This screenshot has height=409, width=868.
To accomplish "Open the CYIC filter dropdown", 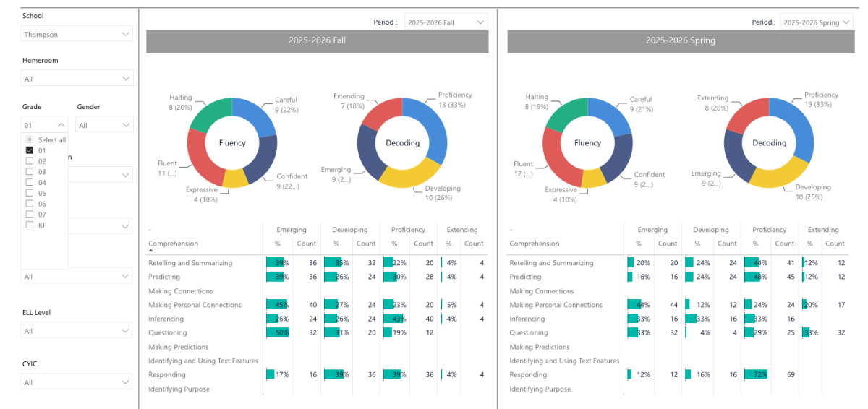I will coord(77,382).
